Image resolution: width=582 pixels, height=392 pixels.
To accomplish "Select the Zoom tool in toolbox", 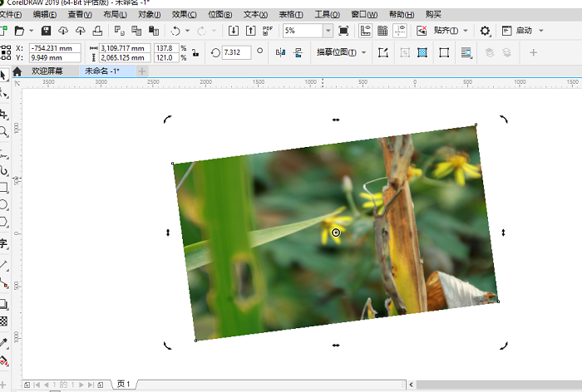I will [4, 131].
